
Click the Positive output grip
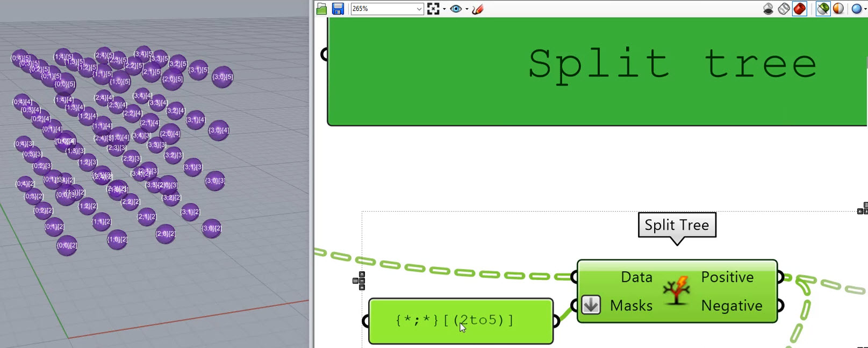pyautogui.click(x=780, y=277)
